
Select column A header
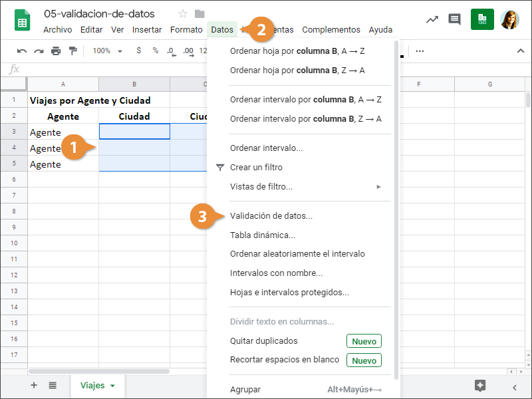[63, 84]
